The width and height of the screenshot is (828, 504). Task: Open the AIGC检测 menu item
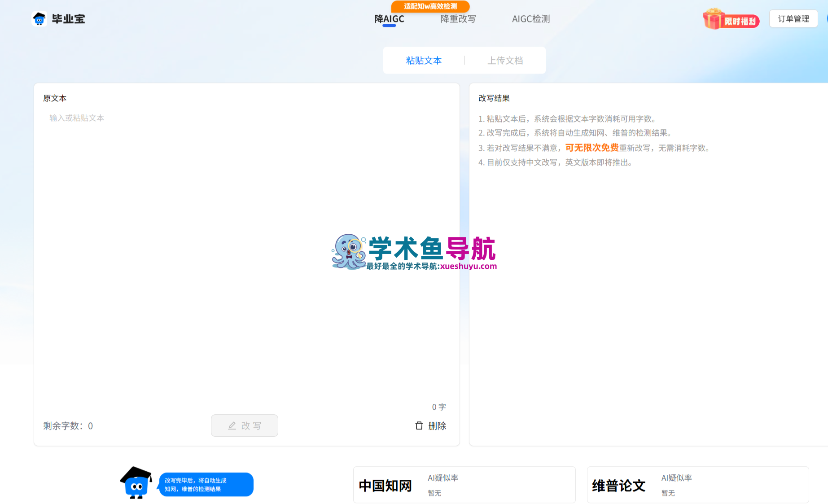[530, 18]
